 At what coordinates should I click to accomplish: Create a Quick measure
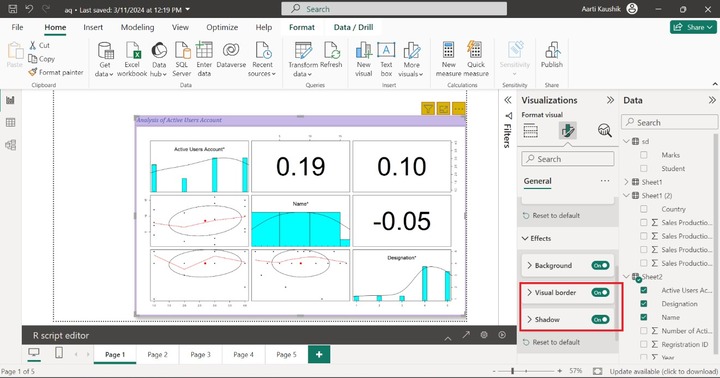[476, 59]
